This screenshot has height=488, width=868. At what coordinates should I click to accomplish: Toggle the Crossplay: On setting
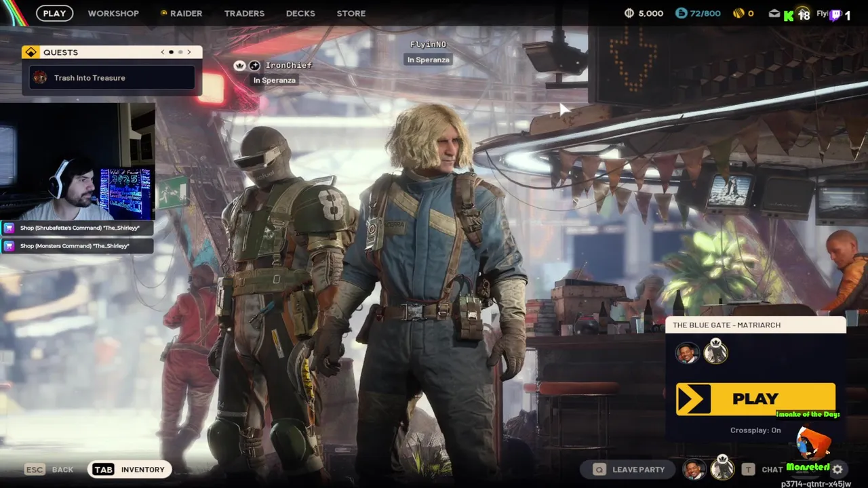pos(755,430)
